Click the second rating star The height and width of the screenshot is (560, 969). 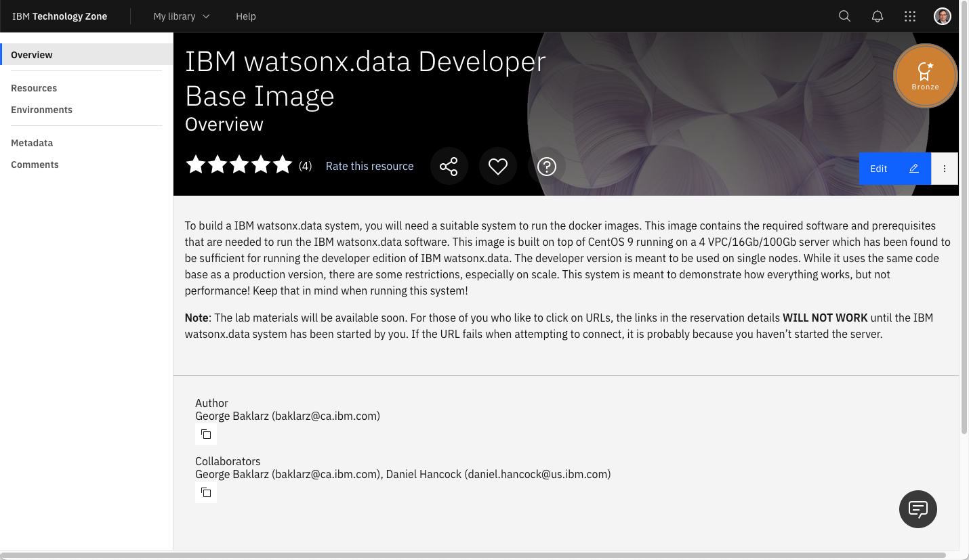pyautogui.click(x=218, y=165)
